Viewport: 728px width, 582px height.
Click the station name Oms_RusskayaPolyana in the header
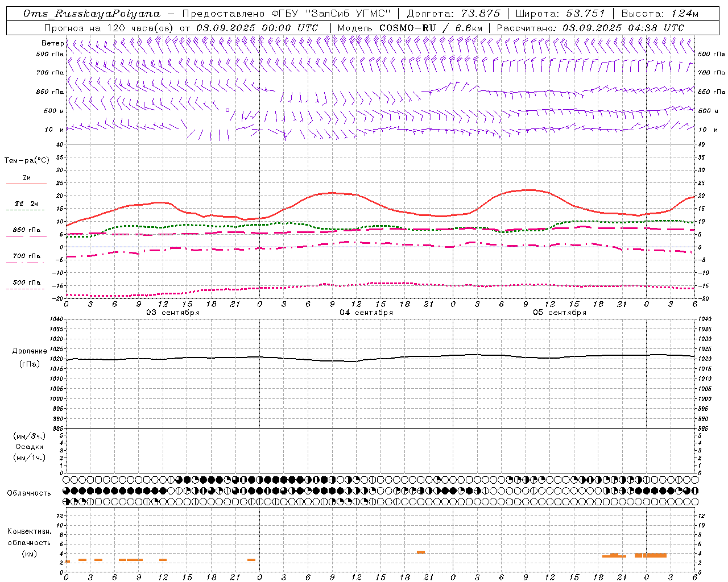point(92,14)
